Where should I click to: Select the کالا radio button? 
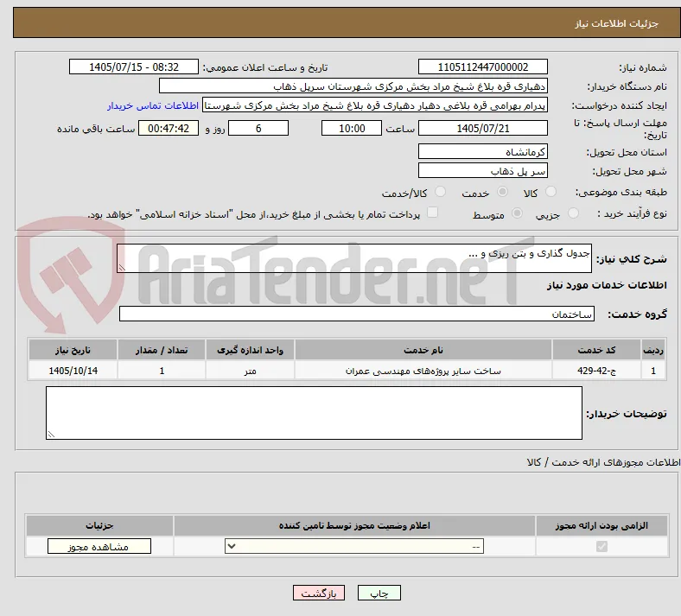click(x=551, y=192)
